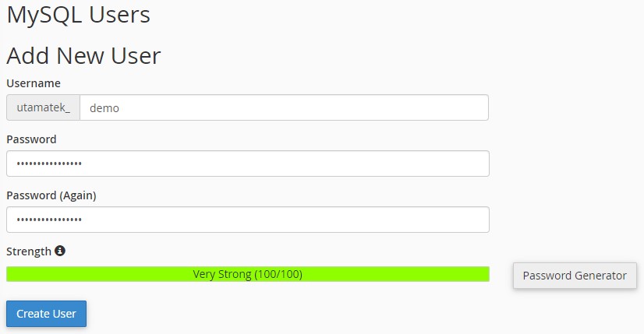Click the Password field label

(32, 139)
